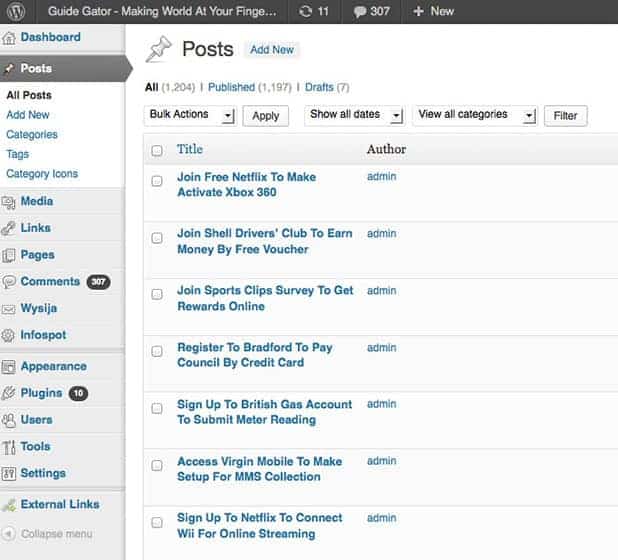Image resolution: width=618 pixels, height=560 pixels.
Task: Open the Wysija menu item
Action: point(39,308)
